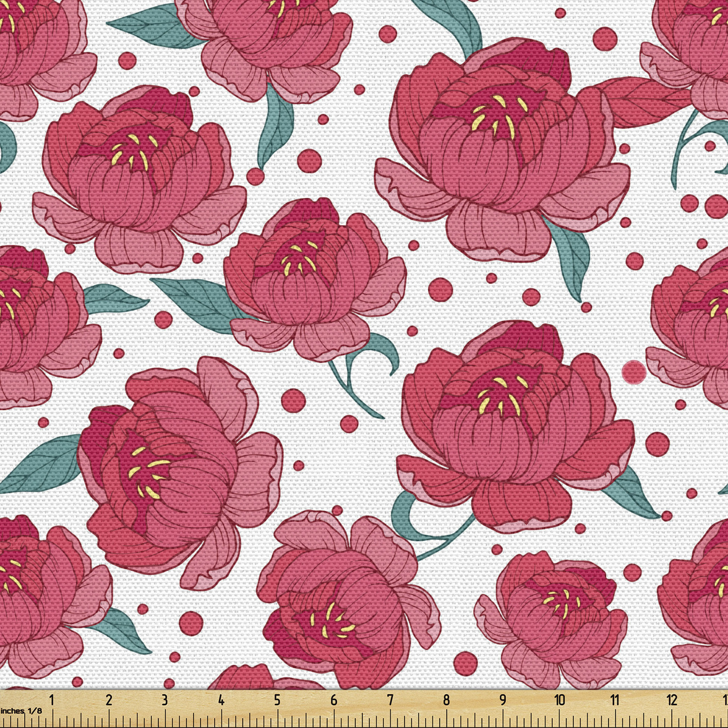Click the "inches 1/8" ruler label
Viewport: 728px width, 728px height.
pos(21,711)
